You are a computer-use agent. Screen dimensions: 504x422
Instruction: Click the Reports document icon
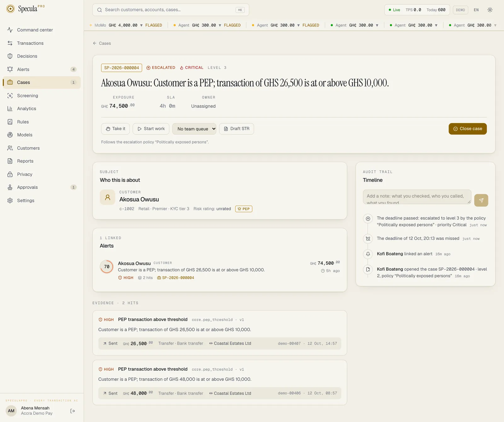tap(10, 161)
